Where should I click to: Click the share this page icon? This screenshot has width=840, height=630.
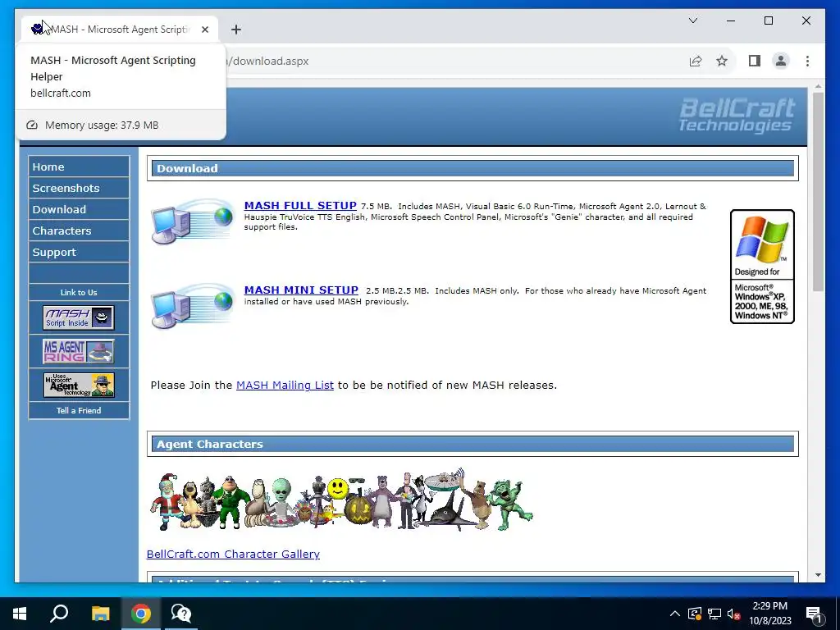coord(696,61)
